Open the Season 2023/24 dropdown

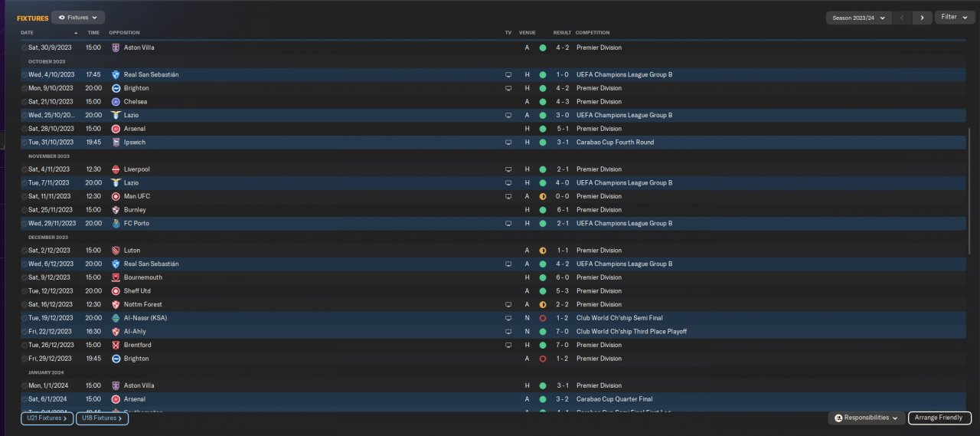tap(858, 18)
